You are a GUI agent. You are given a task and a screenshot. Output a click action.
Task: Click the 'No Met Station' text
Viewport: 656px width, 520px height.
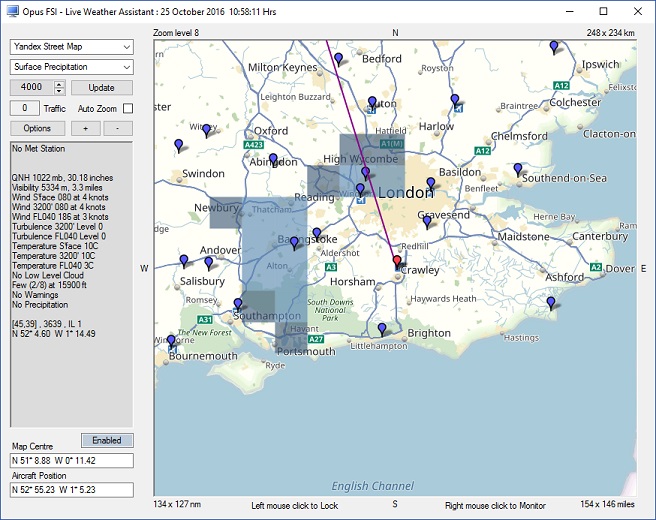pos(38,149)
